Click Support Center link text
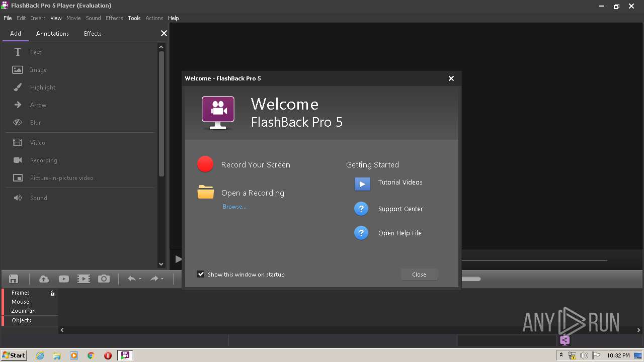Image resolution: width=644 pixels, height=362 pixels. tap(400, 209)
